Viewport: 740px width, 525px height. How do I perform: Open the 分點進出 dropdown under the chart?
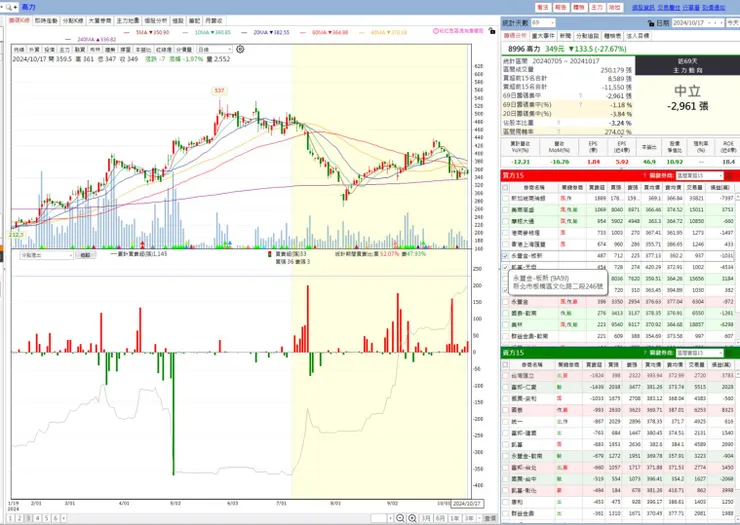coord(46,255)
